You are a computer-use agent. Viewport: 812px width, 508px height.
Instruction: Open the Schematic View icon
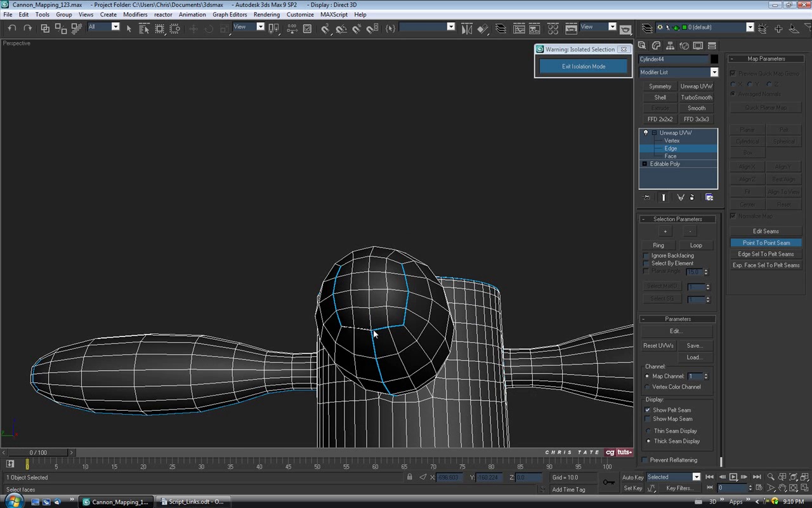pyautogui.click(x=535, y=29)
